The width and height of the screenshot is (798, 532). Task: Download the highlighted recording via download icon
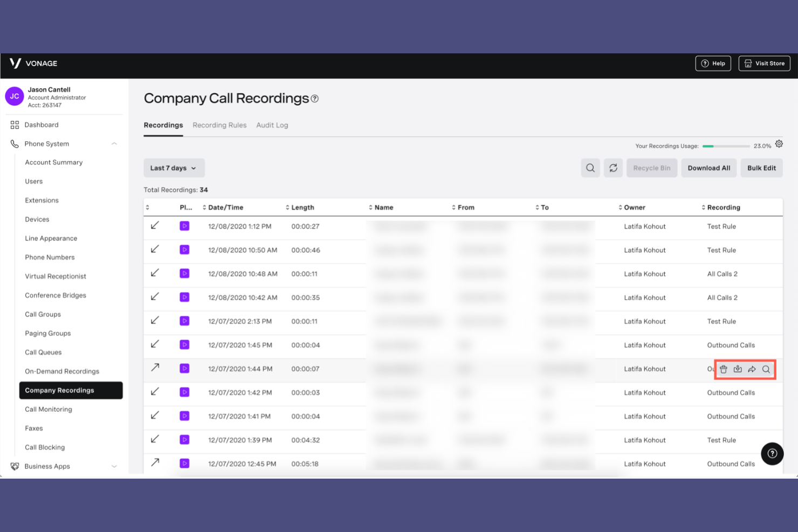click(738, 369)
